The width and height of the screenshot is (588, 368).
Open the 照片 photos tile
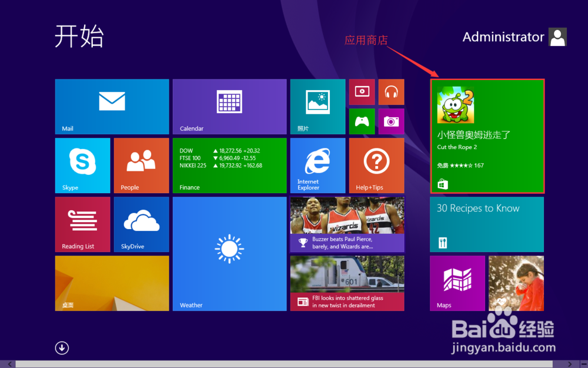click(318, 106)
